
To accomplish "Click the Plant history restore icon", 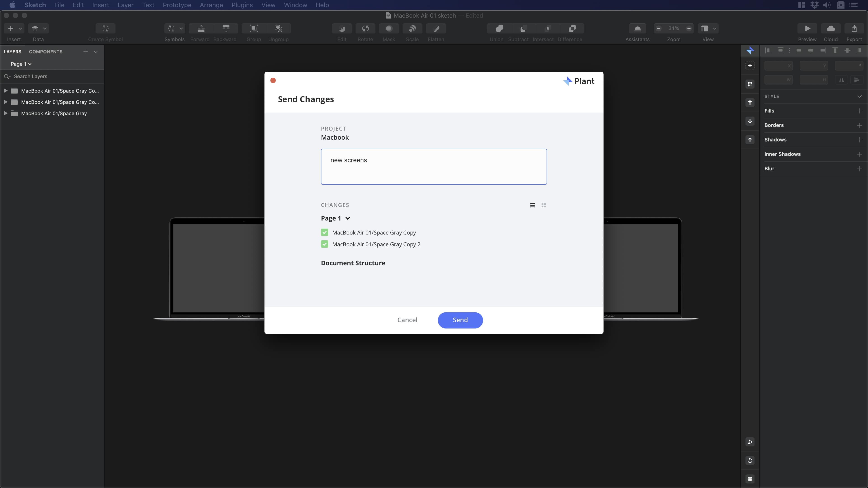I will point(750,460).
